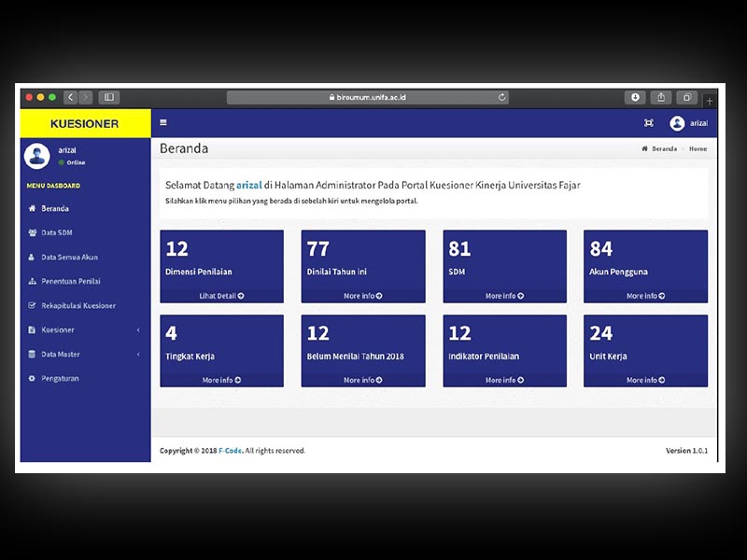The image size is (747, 560).
Task: Click the biroumum.unifa.ac.id address bar
Action: [368, 97]
